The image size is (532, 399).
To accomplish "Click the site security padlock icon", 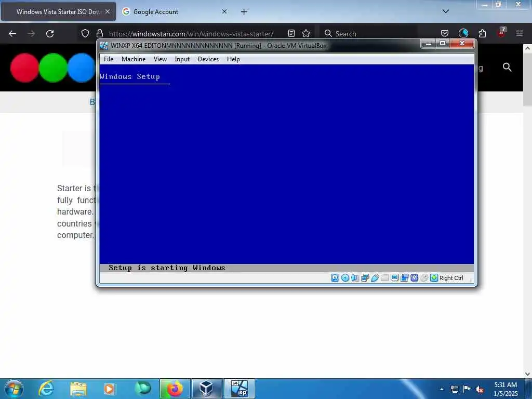I will 100,33.
